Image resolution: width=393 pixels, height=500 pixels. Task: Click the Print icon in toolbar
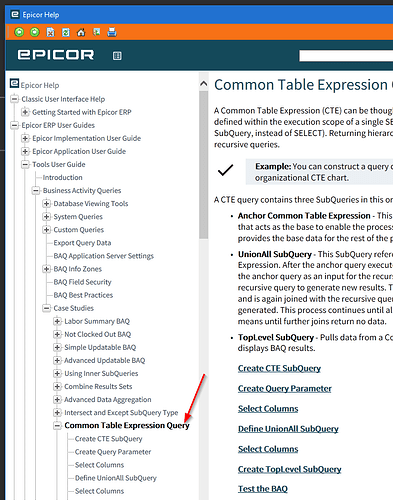112,32
